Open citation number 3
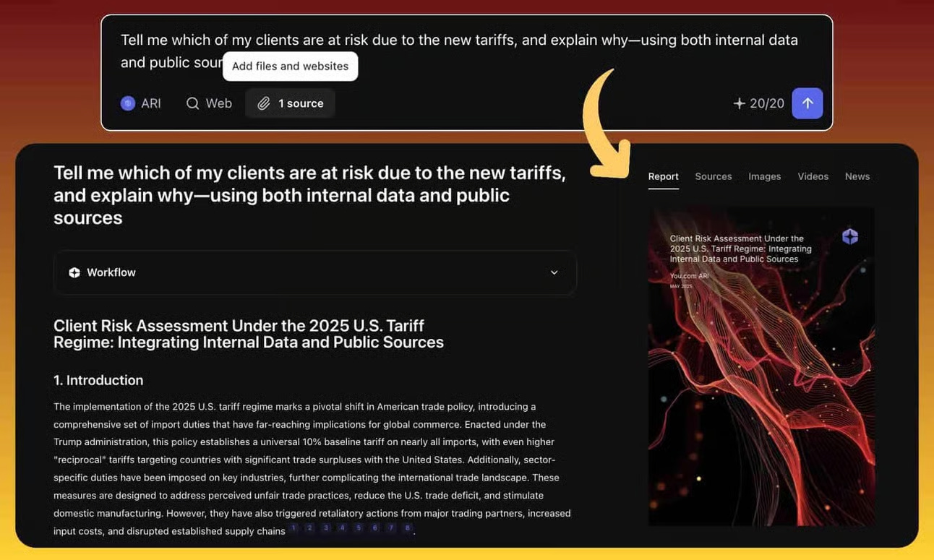 pyautogui.click(x=326, y=528)
